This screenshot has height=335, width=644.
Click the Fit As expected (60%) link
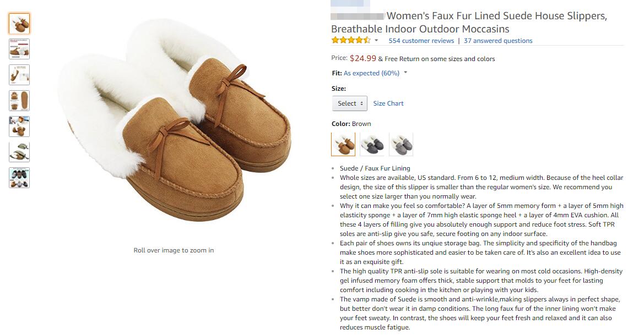(x=371, y=73)
